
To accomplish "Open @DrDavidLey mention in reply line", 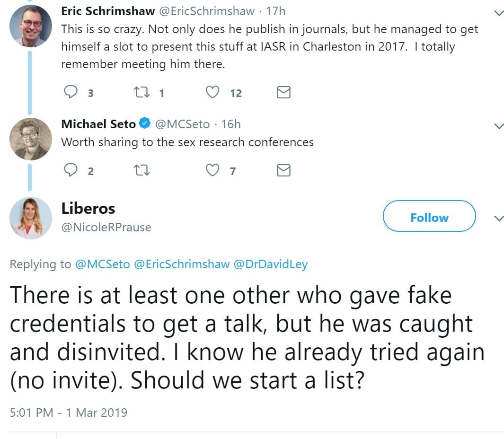I will (x=270, y=264).
